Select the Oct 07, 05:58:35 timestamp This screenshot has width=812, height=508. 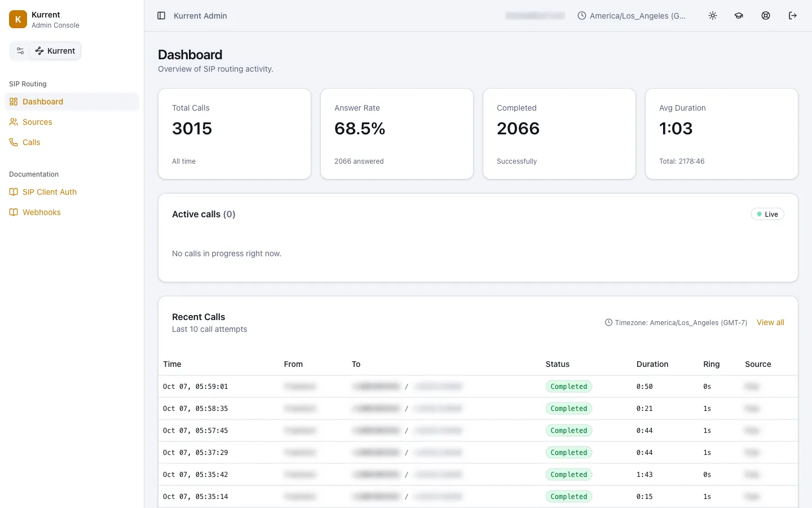click(x=196, y=409)
